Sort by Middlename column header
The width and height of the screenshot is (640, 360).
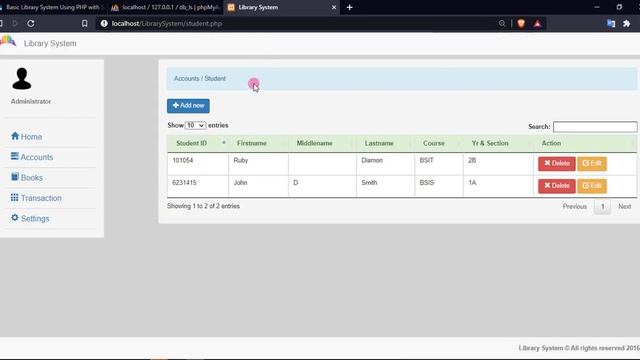pyautogui.click(x=322, y=143)
